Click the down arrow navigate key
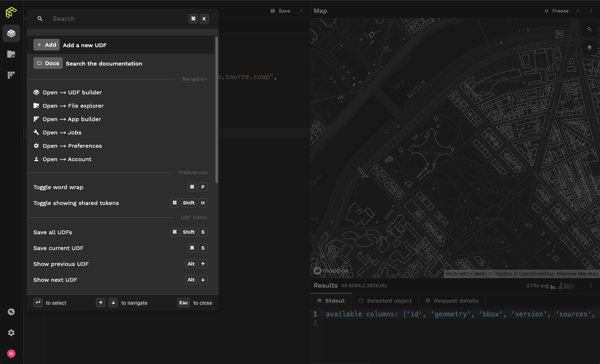This screenshot has height=364, width=600. click(x=113, y=303)
